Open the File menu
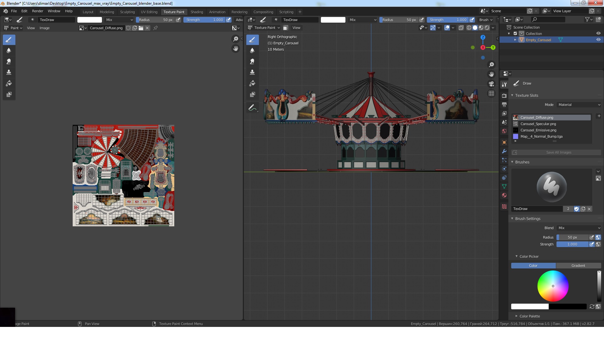Screen dimensions: 604x364 [14, 11]
